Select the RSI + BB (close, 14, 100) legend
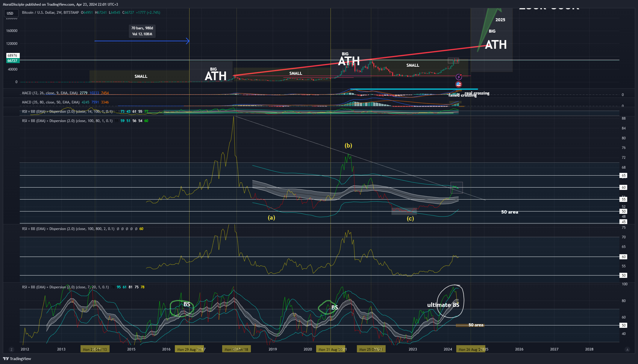Screen dimensions: 638x364 pos(67,112)
